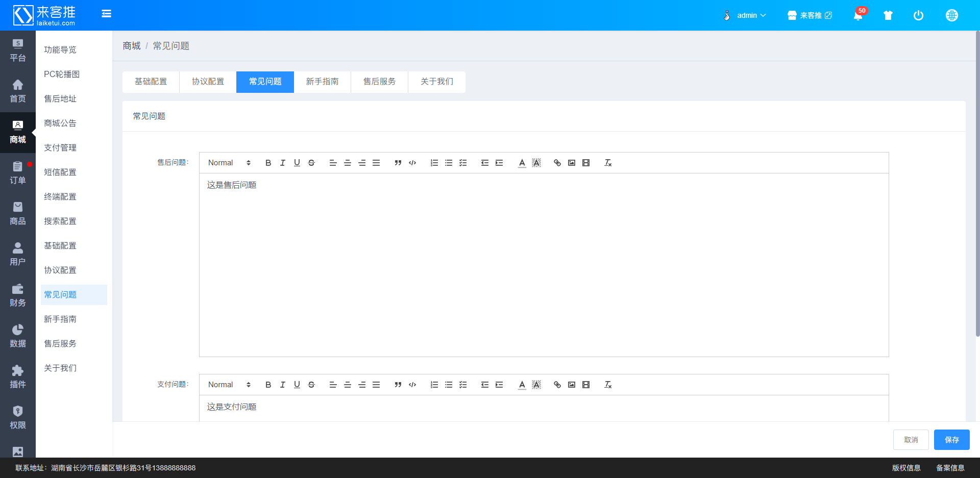Click inside the 售后问题 editor text area
This screenshot has width=980, height=478.
(544, 265)
